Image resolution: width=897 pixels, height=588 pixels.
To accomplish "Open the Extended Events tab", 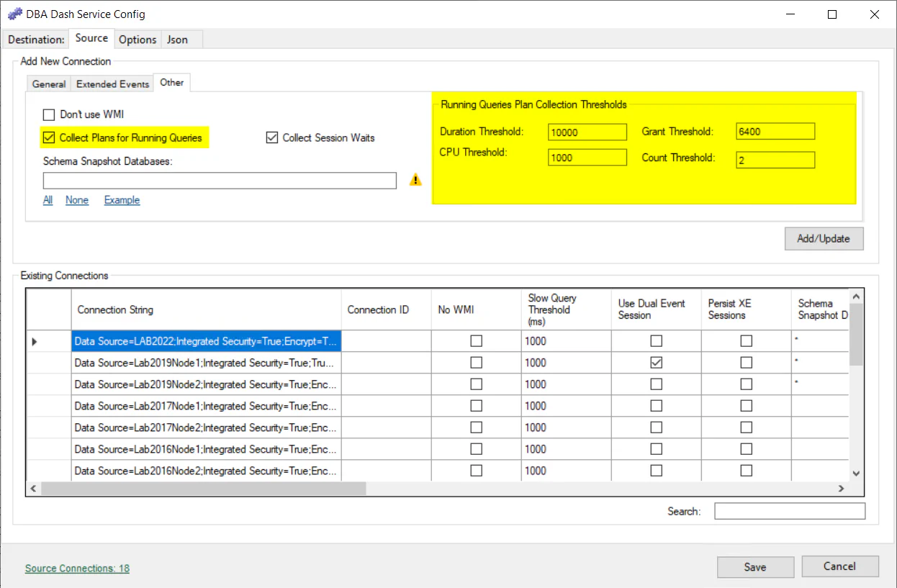I will 112,84.
